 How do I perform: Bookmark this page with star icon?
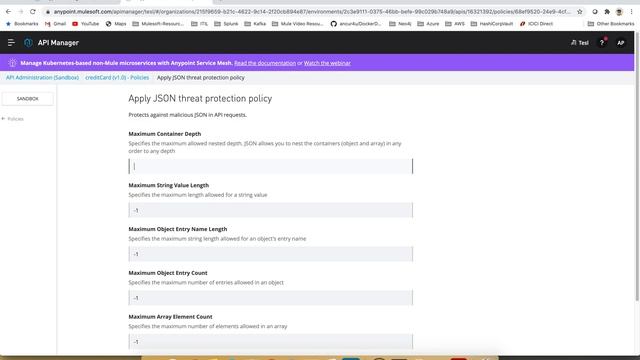[x=580, y=12]
